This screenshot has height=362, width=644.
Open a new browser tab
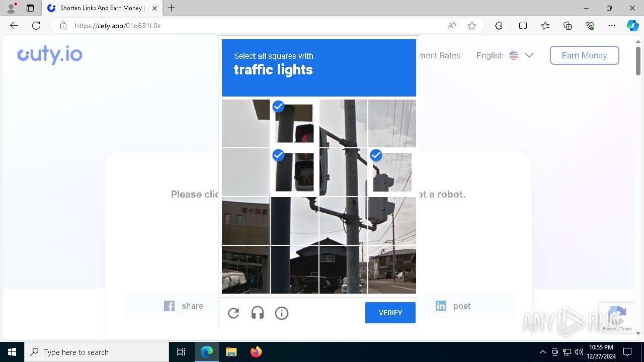click(x=172, y=8)
